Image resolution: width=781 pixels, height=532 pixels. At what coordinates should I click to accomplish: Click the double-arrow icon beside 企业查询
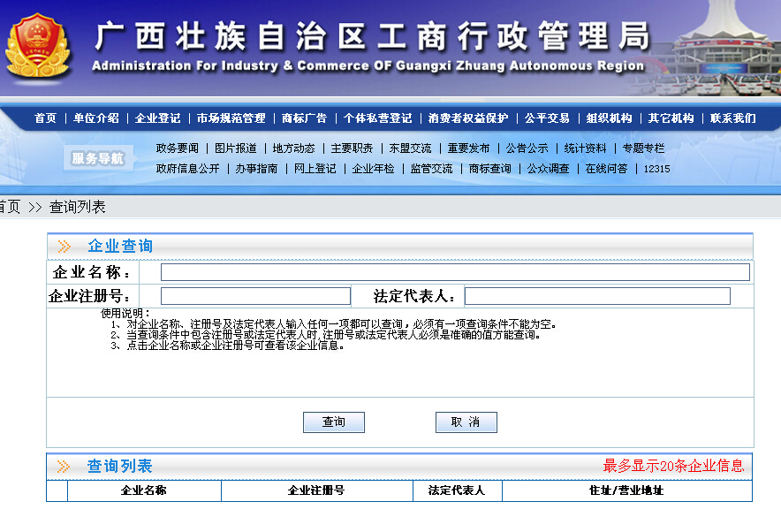[64, 247]
